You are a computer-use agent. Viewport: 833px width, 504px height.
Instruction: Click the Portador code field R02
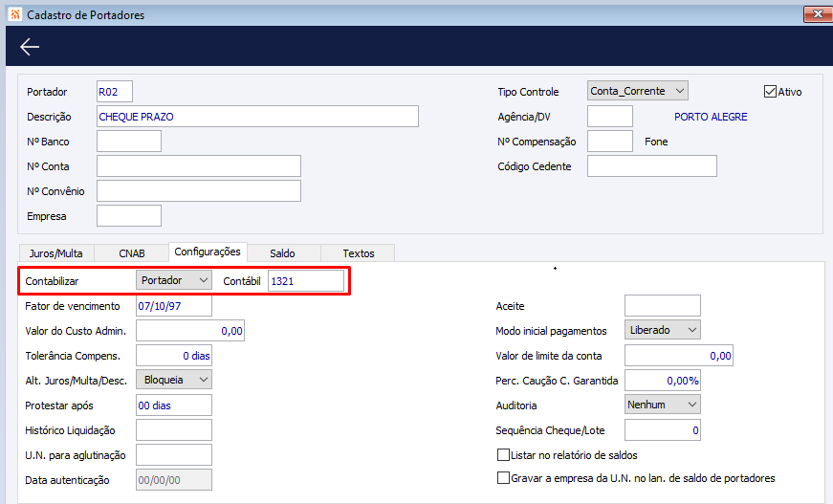[x=115, y=92]
